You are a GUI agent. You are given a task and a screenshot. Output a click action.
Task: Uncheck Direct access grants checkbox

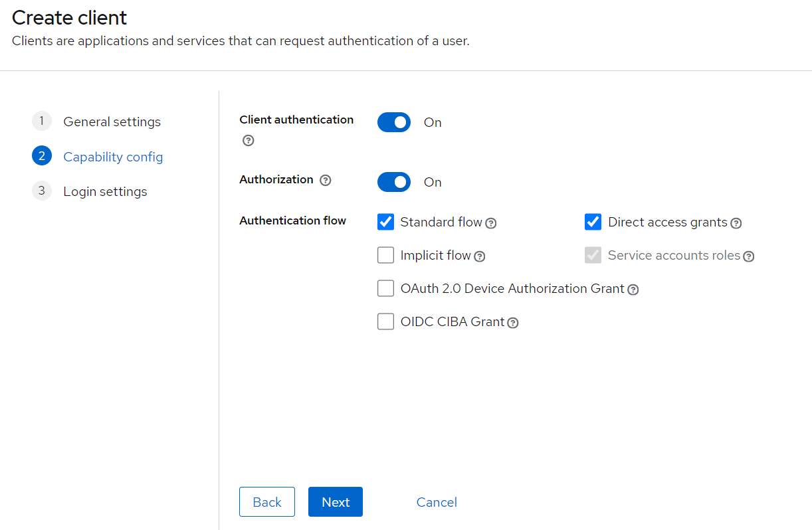pyautogui.click(x=593, y=222)
